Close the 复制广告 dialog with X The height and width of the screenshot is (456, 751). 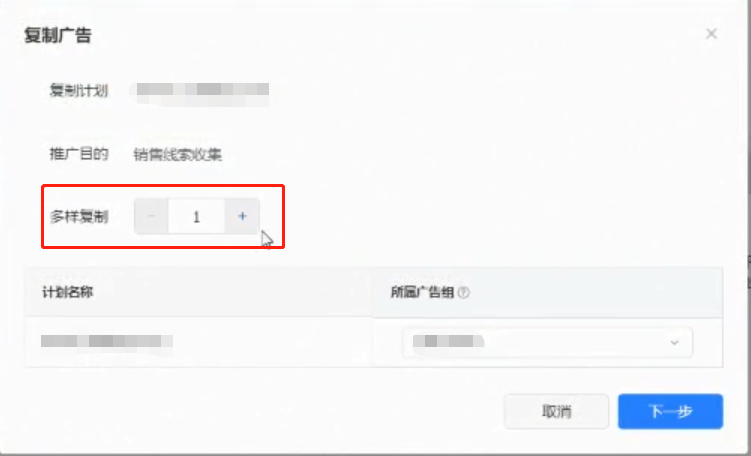[x=711, y=34]
